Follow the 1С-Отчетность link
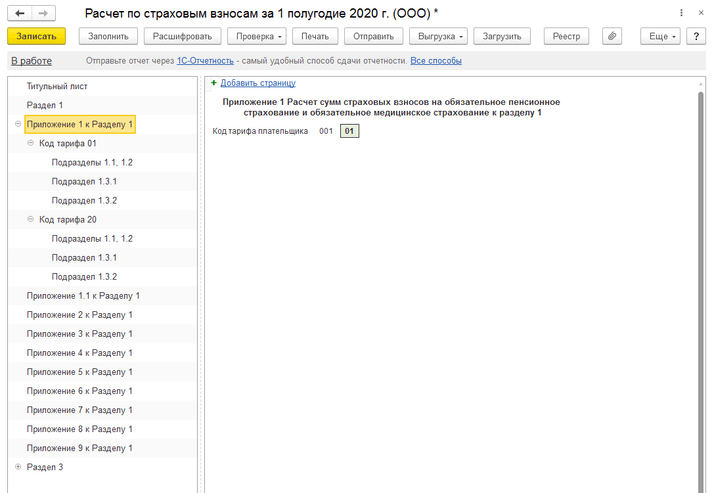 click(x=205, y=61)
